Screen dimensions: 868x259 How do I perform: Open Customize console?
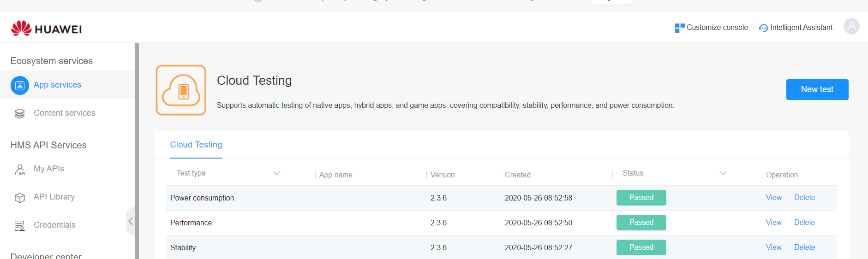pyautogui.click(x=717, y=28)
